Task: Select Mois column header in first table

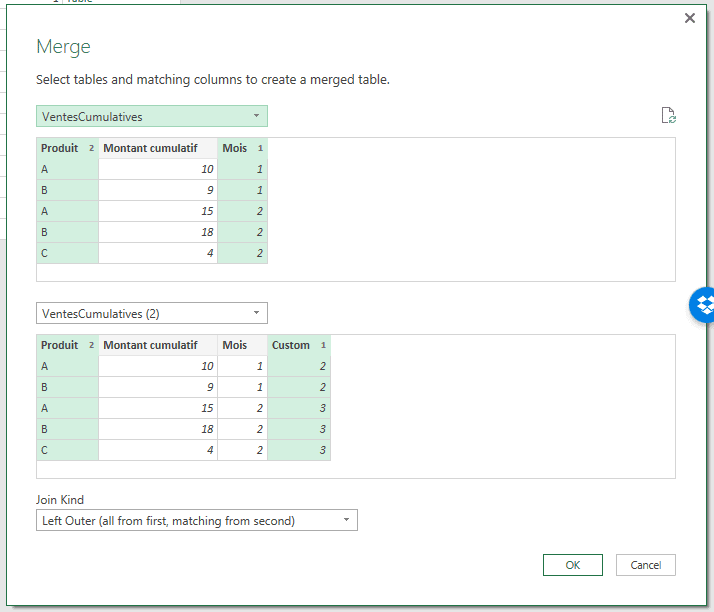Action: pyautogui.click(x=235, y=148)
